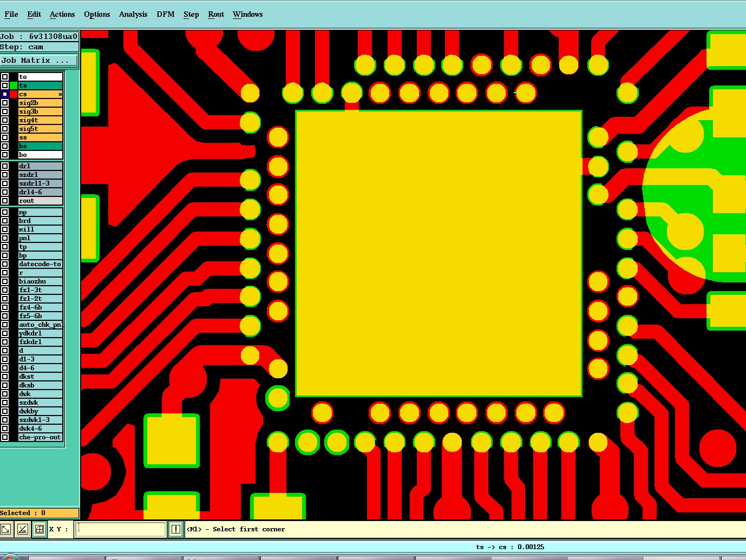Enable the rout layer checkbox
The image size is (746, 560).
pos(5,201)
